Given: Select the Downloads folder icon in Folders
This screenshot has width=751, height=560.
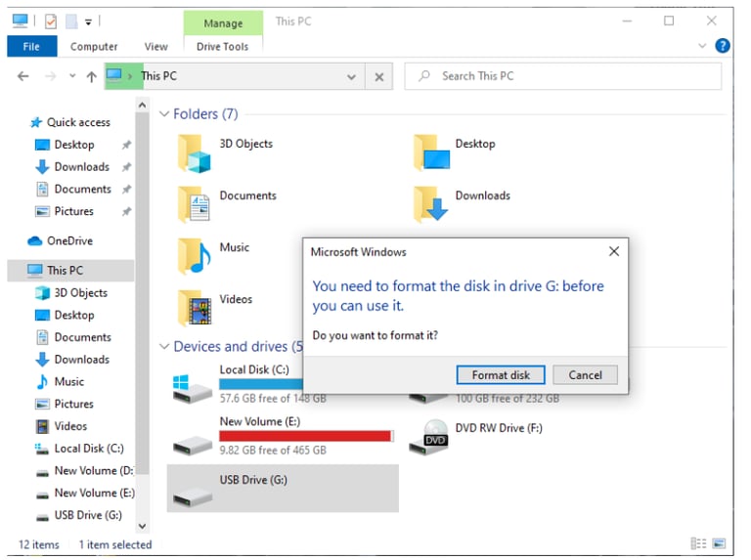Looking at the screenshot, I should (430, 204).
